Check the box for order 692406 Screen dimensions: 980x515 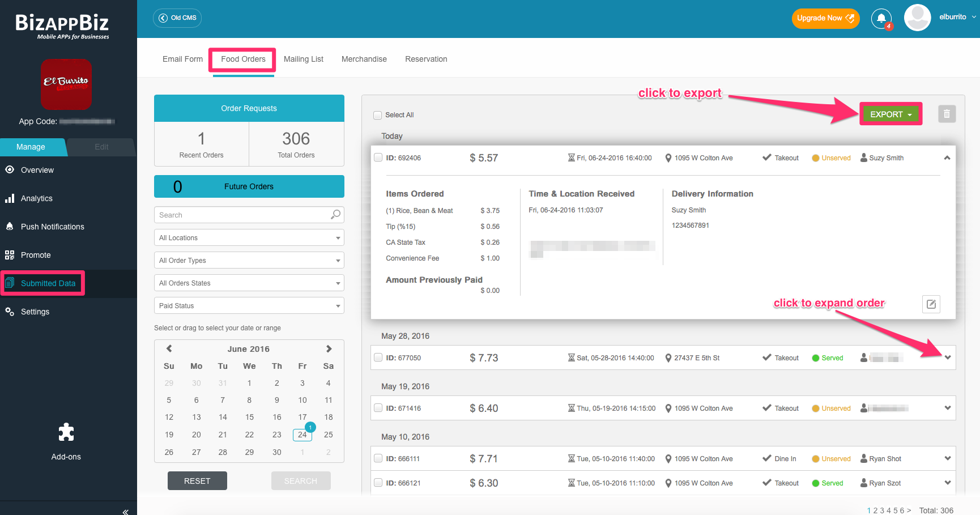point(378,158)
